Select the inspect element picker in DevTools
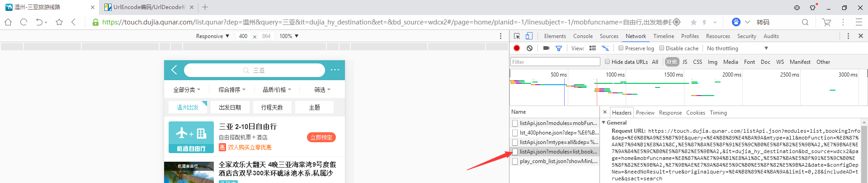 click(x=517, y=36)
